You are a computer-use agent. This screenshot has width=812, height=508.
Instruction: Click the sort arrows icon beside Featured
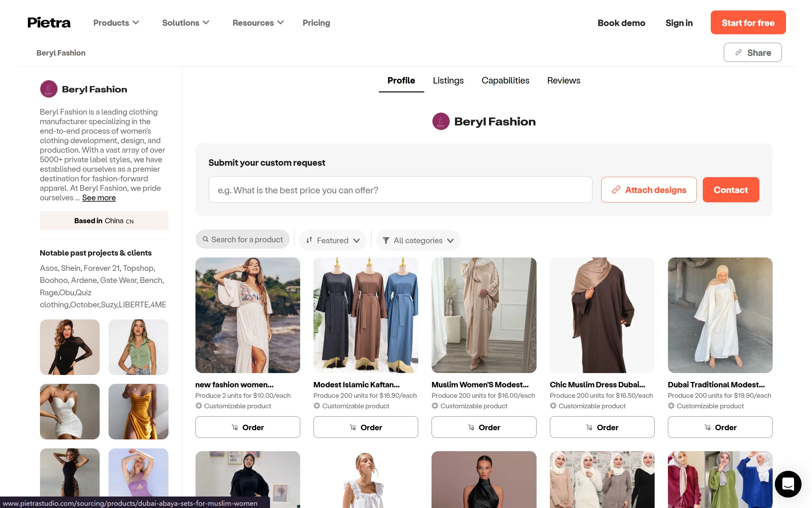(309, 240)
